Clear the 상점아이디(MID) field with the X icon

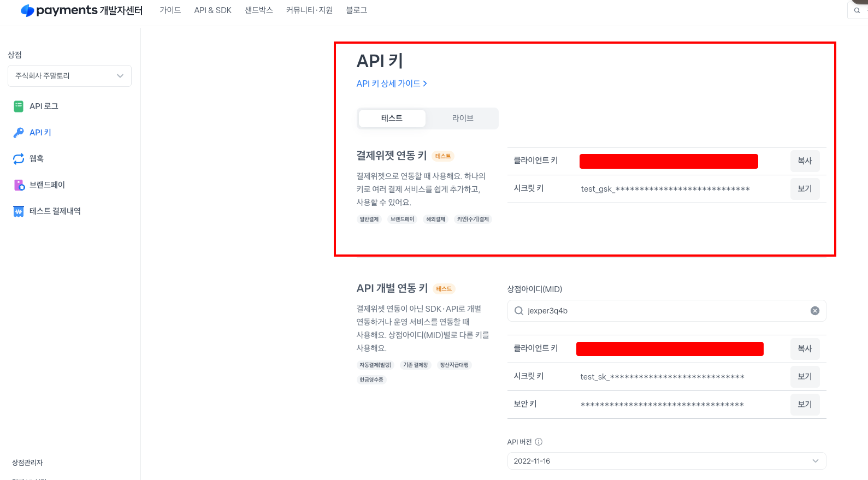tap(815, 311)
